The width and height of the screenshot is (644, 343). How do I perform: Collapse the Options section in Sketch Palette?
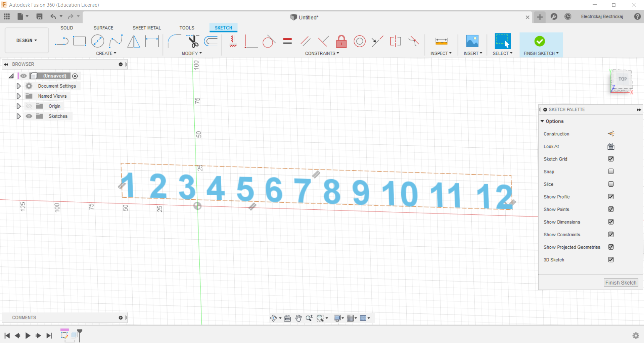[542, 121]
